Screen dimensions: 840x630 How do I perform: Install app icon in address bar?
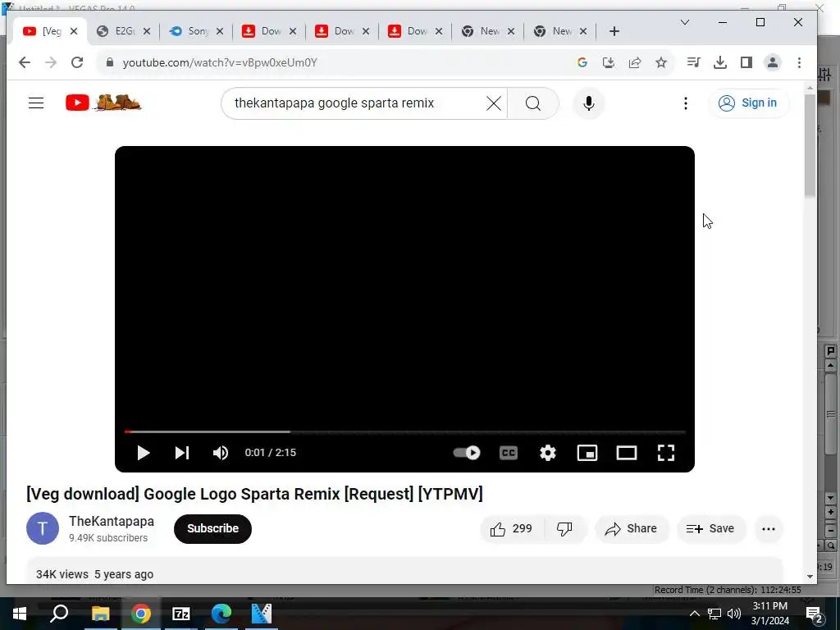pos(609,62)
